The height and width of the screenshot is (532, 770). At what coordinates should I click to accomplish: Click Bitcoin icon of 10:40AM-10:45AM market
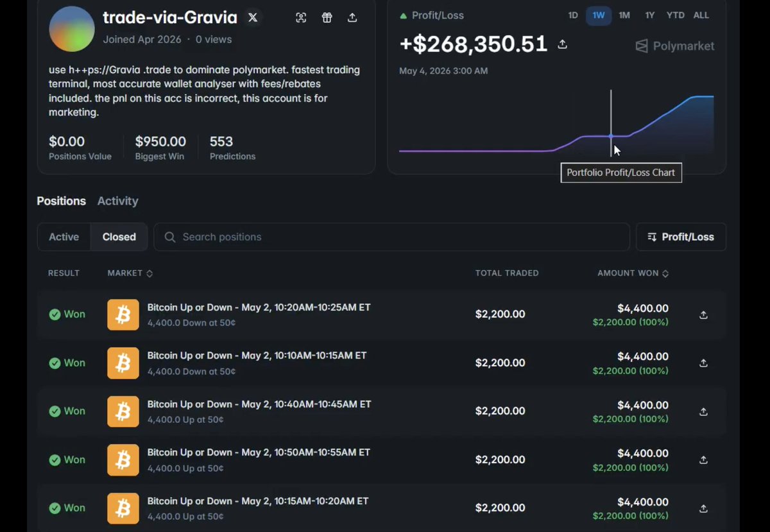click(123, 411)
